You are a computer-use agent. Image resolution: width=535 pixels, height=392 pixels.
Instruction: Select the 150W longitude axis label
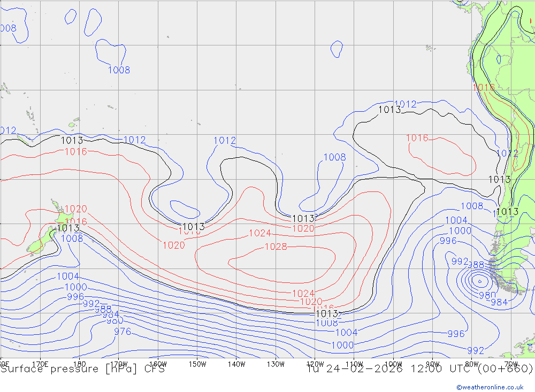[197, 364]
